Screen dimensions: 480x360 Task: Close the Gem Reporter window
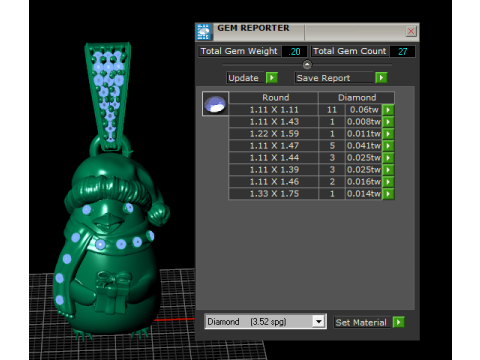click(x=411, y=31)
